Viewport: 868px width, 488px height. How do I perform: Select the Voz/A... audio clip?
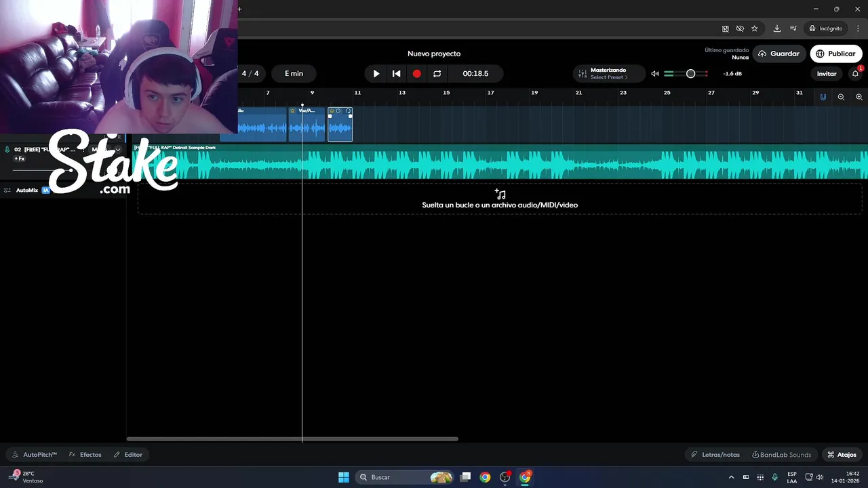click(x=307, y=125)
